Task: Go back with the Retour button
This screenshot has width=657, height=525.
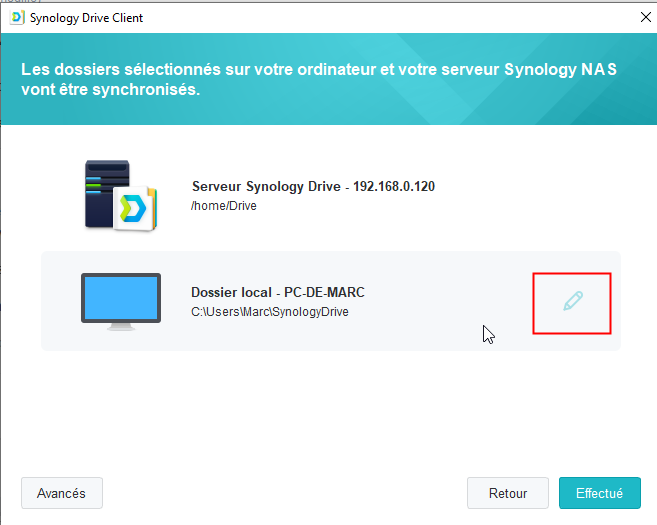Action: point(508,493)
